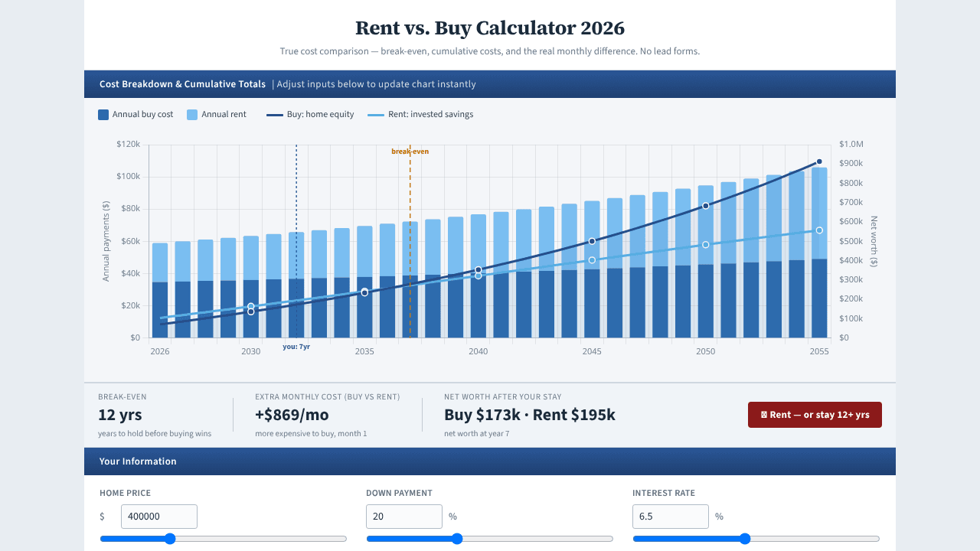The width and height of the screenshot is (980, 551).
Task: Toggle Buy: home equity legend line
Action: pyautogui.click(x=275, y=115)
